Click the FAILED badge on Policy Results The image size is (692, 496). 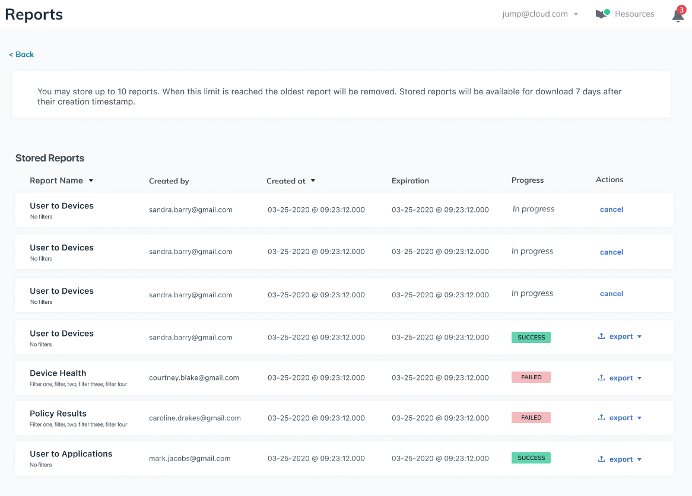point(531,418)
